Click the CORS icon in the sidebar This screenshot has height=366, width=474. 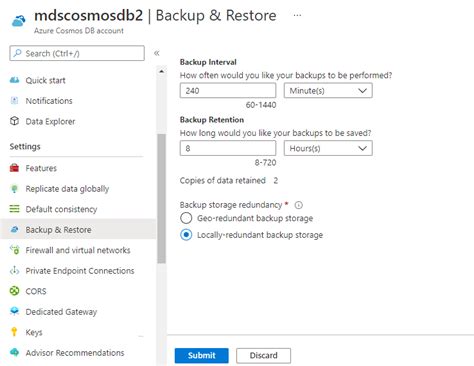[x=14, y=291]
